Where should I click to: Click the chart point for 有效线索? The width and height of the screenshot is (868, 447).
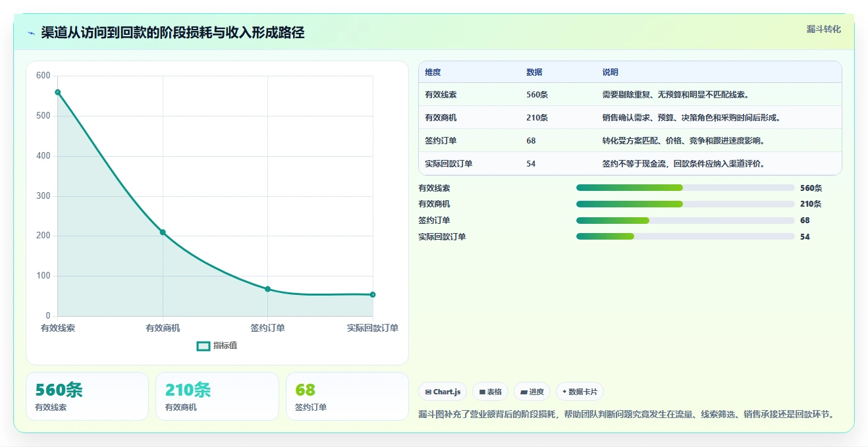click(x=58, y=92)
